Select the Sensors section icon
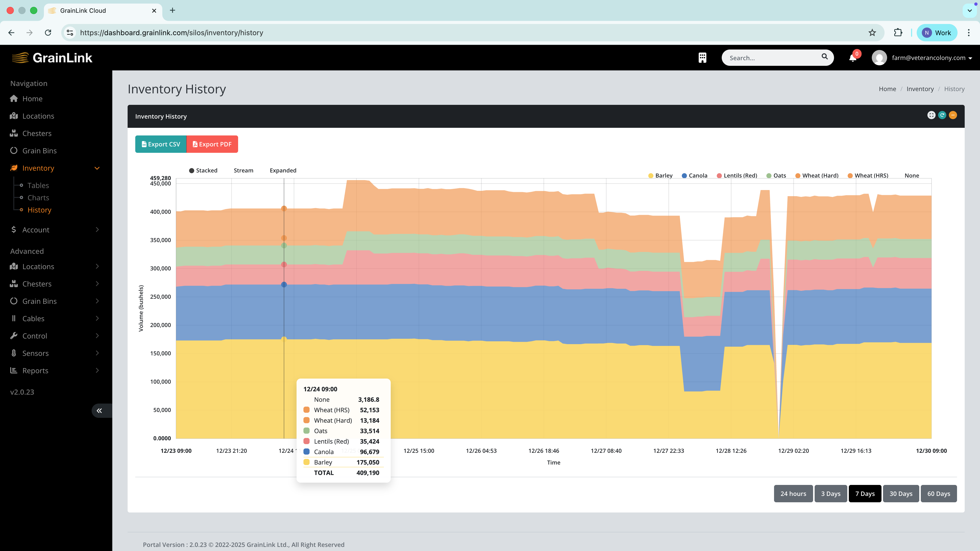980x551 pixels. (x=14, y=353)
